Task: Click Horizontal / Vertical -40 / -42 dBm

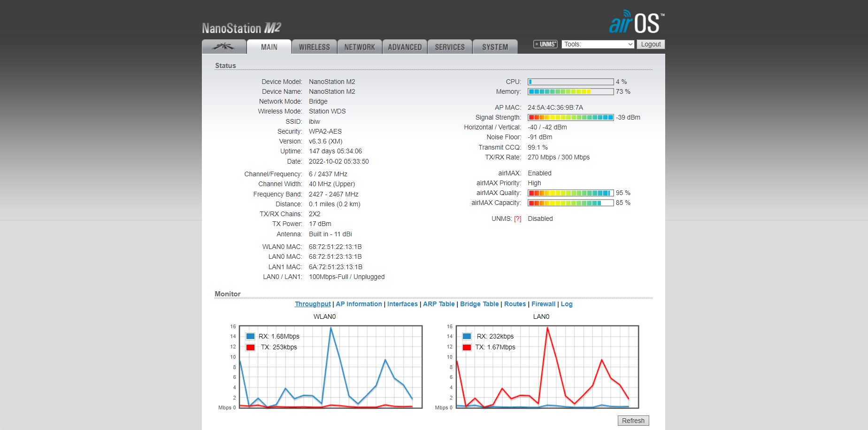Action: tap(547, 127)
